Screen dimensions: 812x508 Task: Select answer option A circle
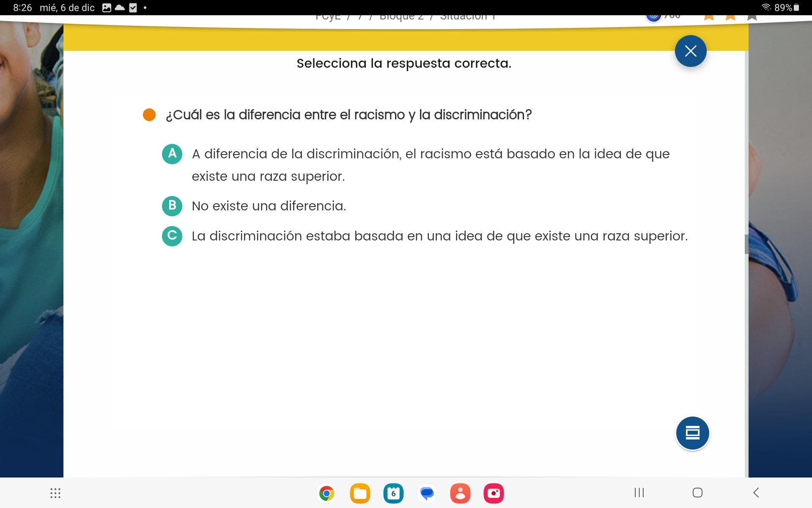click(x=172, y=154)
